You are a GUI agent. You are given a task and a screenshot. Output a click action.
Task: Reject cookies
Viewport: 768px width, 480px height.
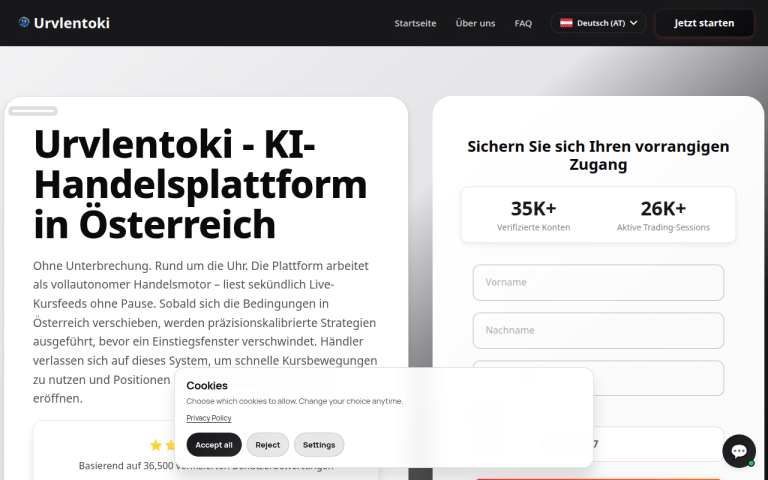267,445
